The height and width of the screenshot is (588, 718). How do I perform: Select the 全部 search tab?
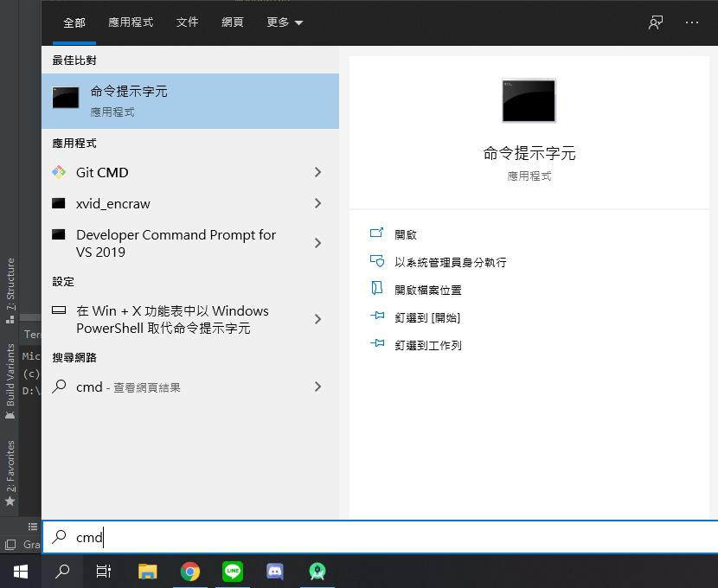(x=74, y=22)
